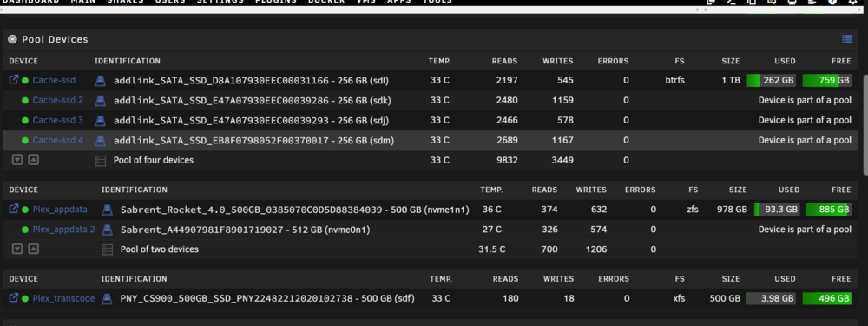Click the 'Pool of two devices' label
Viewport: 868px width, 326px height.
(160, 249)
